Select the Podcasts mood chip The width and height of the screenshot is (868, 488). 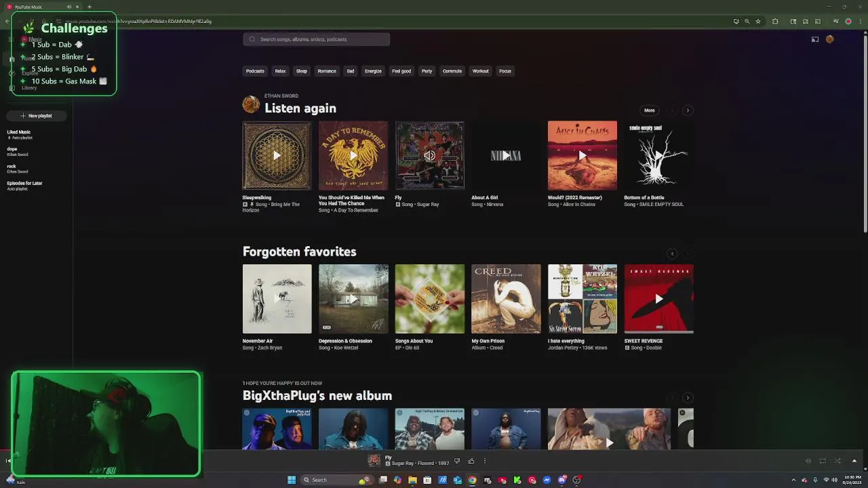(255, 71)
